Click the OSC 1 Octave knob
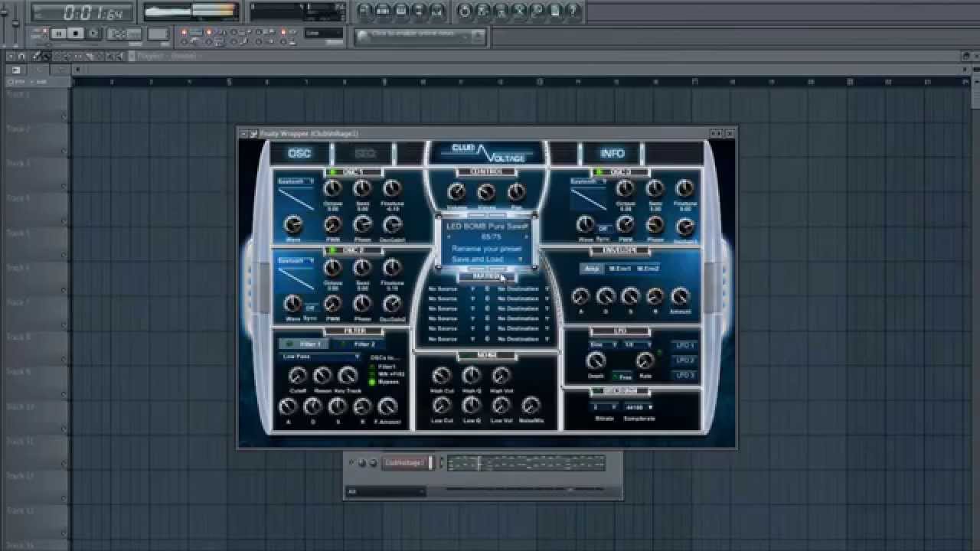 [x=332, y=189]
